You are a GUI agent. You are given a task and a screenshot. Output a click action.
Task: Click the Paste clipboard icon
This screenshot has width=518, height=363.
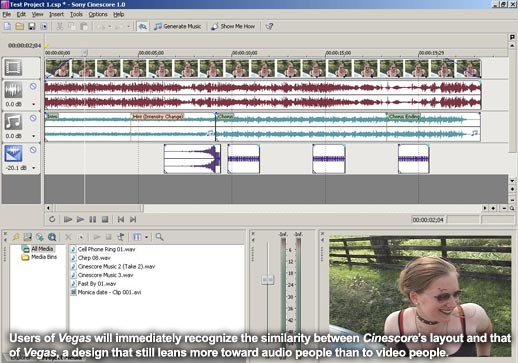[84, 26]
